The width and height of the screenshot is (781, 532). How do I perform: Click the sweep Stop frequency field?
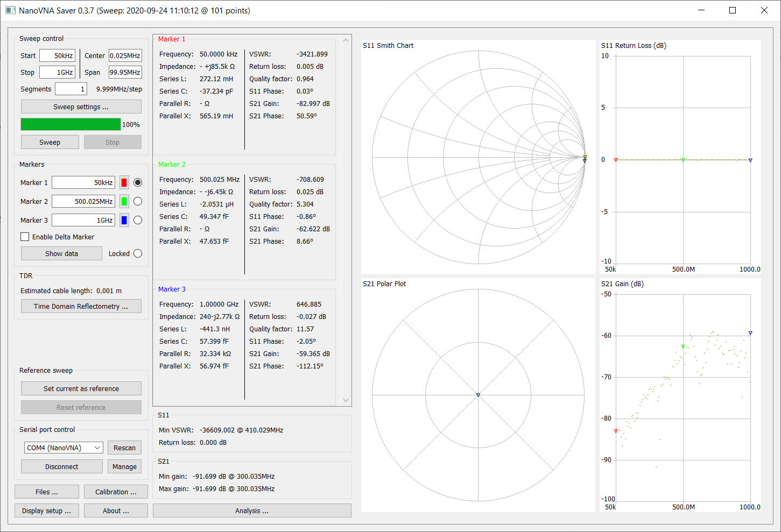coord(57,72)
